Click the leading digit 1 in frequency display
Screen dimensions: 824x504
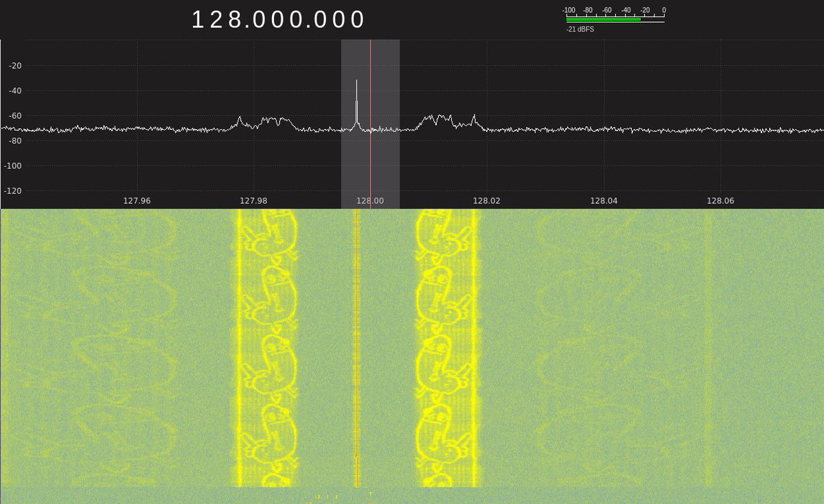(x=197, y=20)
